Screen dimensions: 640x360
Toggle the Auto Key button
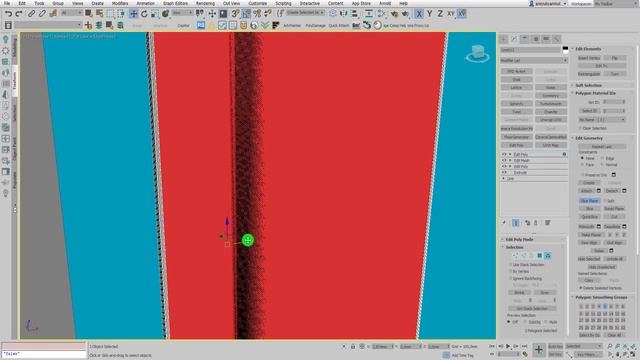[555, 347]
